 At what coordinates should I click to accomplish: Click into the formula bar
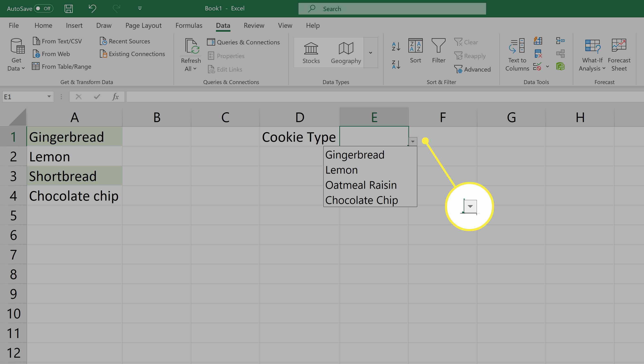point(385,97)
